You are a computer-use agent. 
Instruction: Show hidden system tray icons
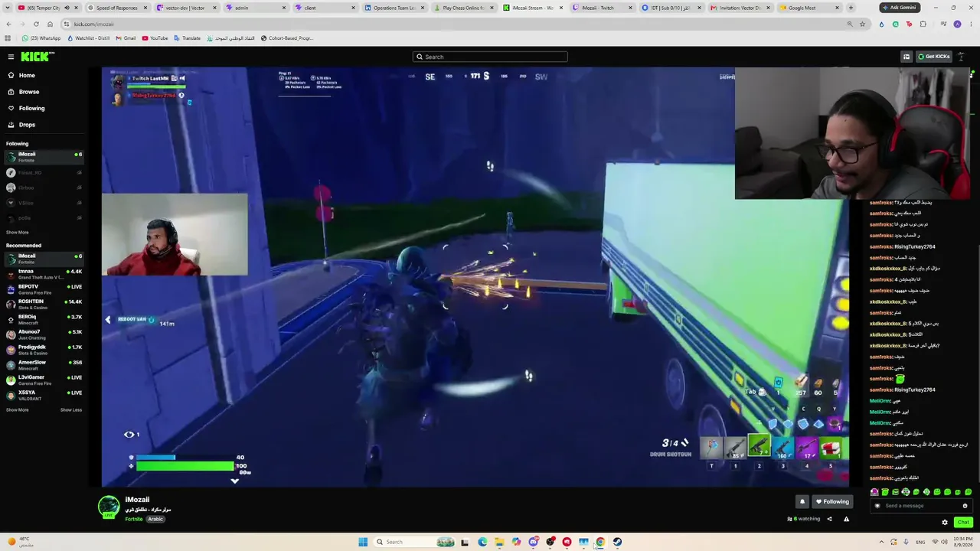click(881, 542)
